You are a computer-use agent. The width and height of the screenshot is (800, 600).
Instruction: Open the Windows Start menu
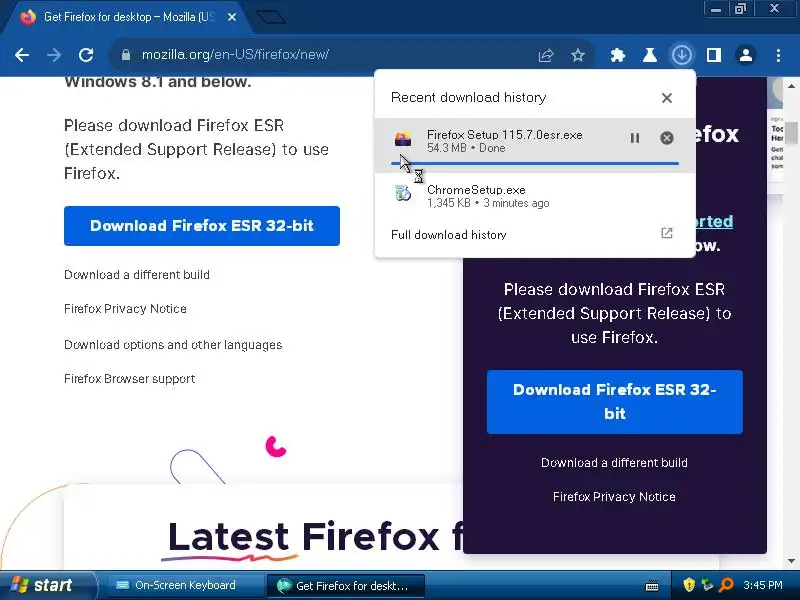click(48, 585)
